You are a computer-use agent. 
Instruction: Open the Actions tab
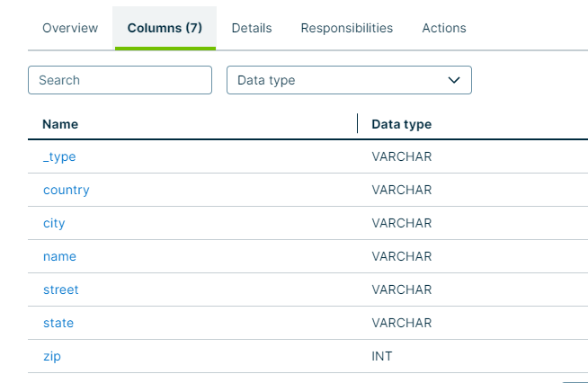(x=444, y=28)
